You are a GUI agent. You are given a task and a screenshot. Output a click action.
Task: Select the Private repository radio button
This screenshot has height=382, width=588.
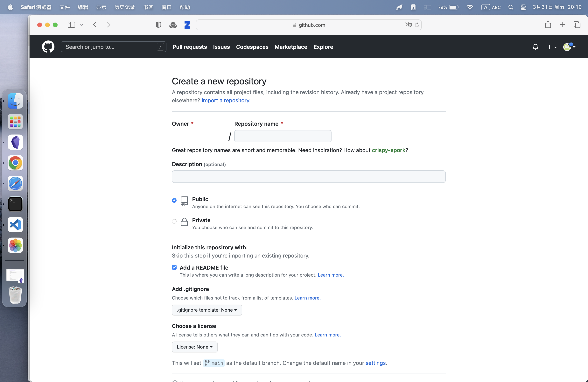(x=174, y=221)
